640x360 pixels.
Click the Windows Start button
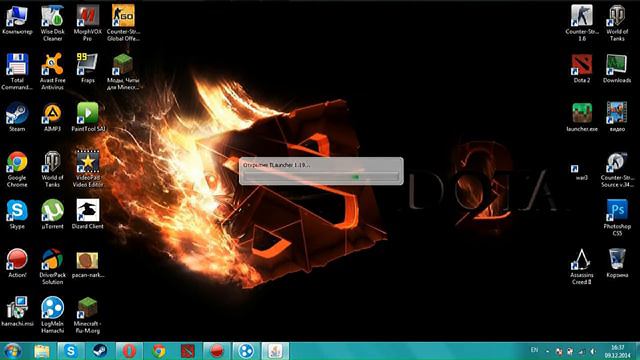tap(12, 351)
